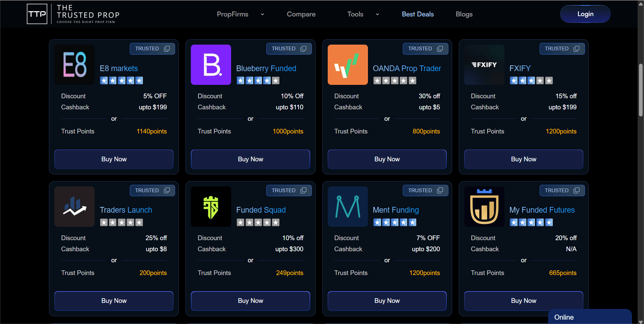Buy Now for Ment Funding
The image size is (644, 324).
click(387, 301)
